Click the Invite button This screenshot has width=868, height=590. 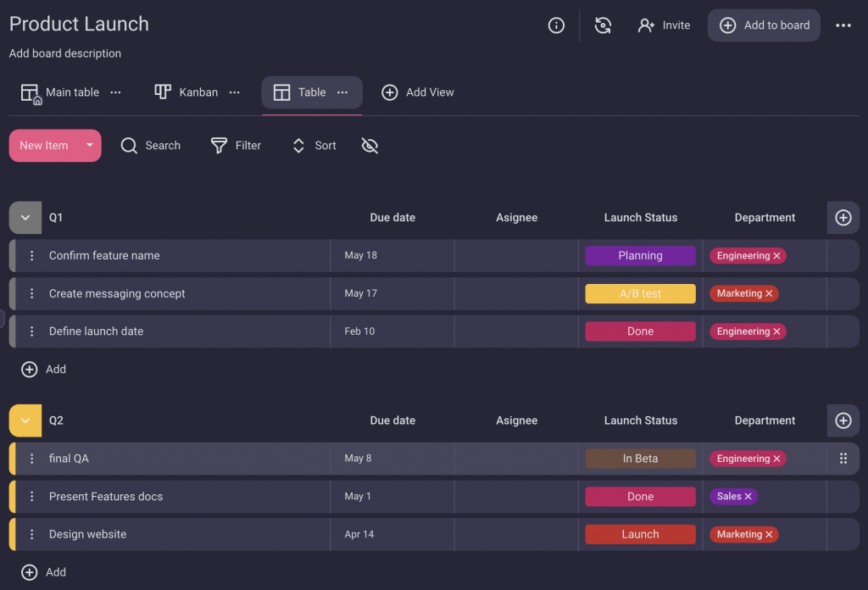click(x=664, y=25)
